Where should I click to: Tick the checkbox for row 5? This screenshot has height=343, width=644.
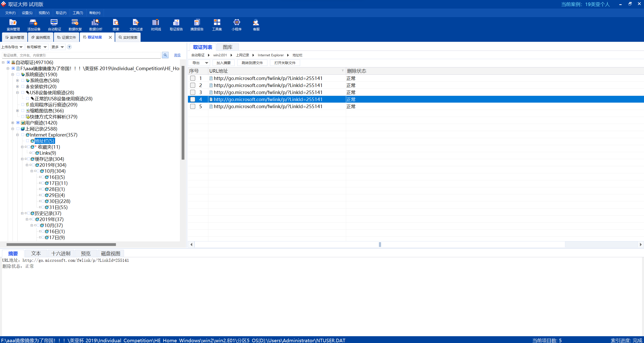point(193,106)
